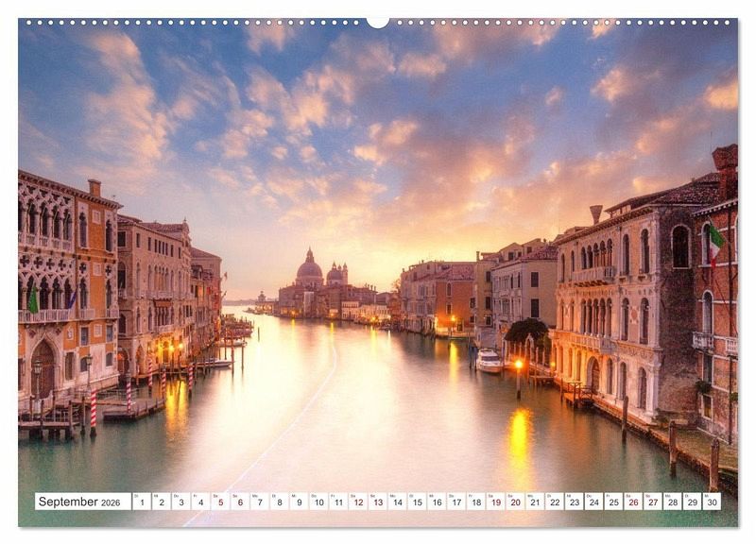Click date cell 25

613,502
